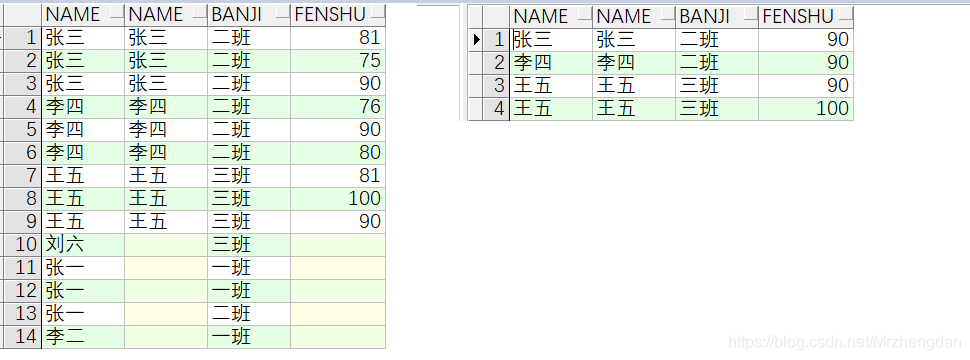
Task: Click first 李四 cell in left grid row 6
Action: point(83,153)
